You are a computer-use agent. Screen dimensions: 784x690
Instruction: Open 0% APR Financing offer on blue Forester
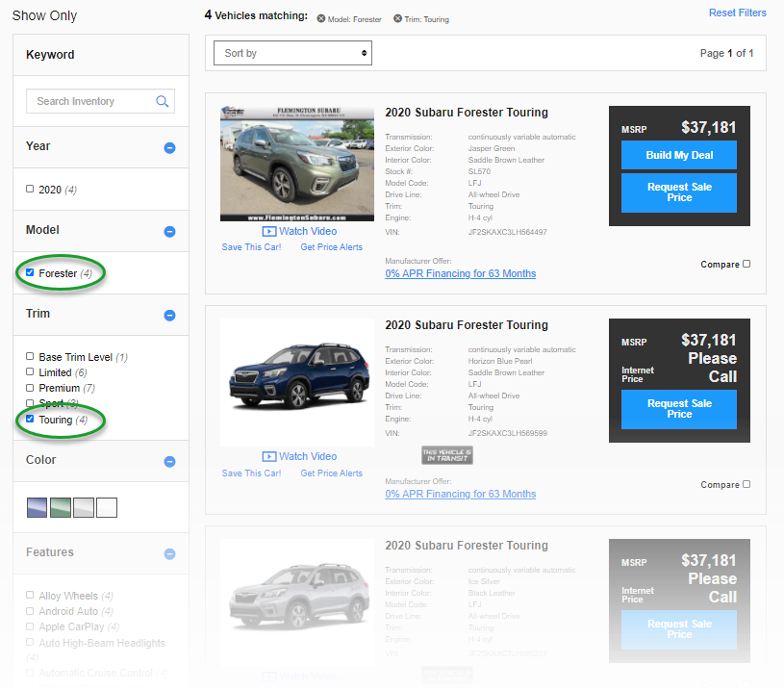click(x=461, y=494)
